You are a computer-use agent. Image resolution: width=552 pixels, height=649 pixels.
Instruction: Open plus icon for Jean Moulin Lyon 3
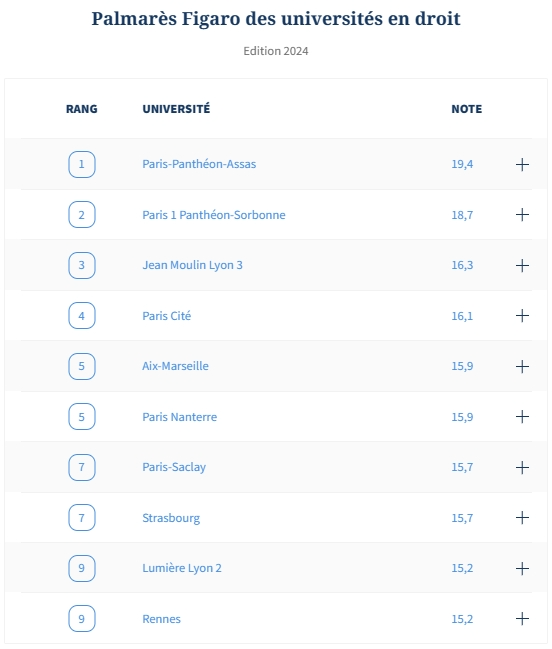pos(522,265)
